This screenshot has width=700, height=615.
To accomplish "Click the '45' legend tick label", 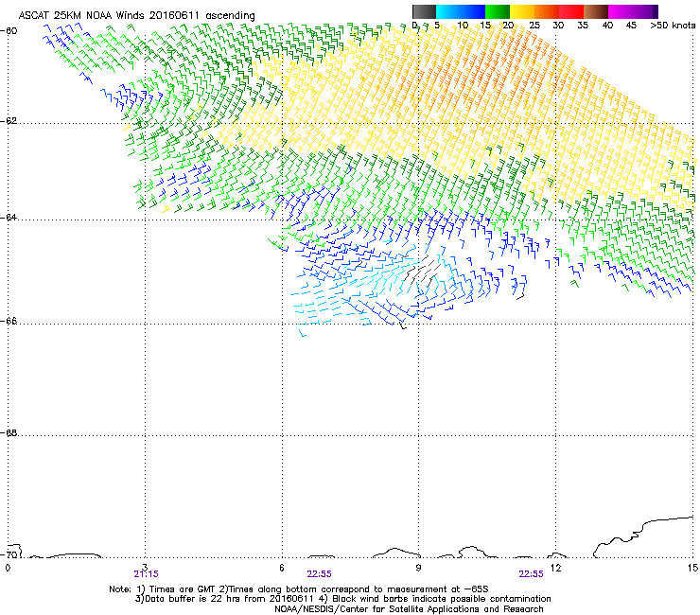I will [631, 26].
